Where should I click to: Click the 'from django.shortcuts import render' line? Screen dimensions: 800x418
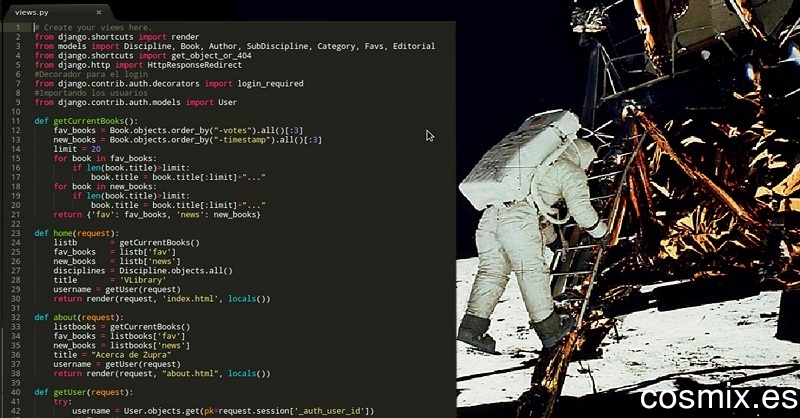pos(117,37)
